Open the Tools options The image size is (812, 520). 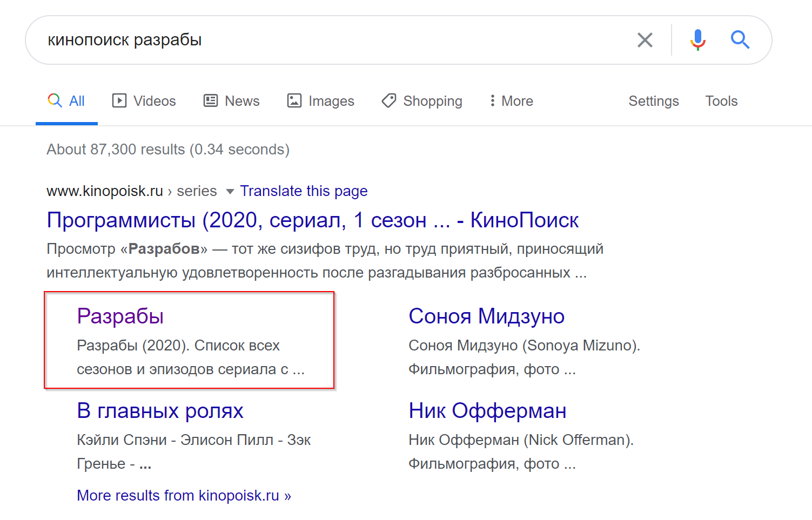click(721, 101)
